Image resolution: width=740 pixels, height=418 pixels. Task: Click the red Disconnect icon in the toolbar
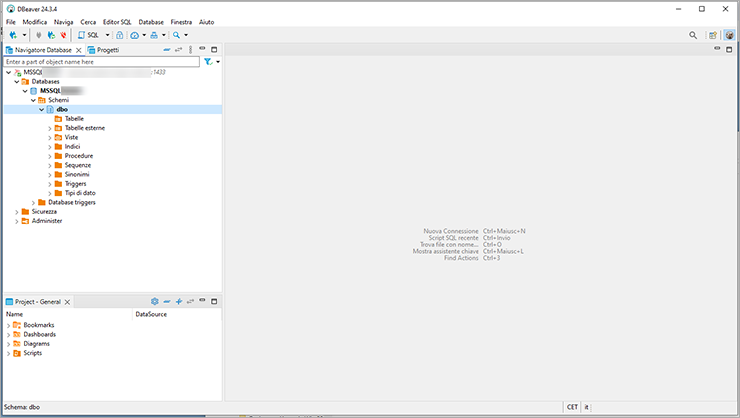[63, 35]
